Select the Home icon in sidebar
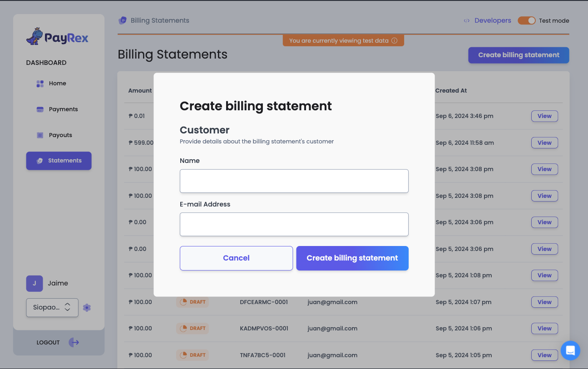Image resolution: width=588 pixels, height=369 pixels. click(x=40, y=83)
